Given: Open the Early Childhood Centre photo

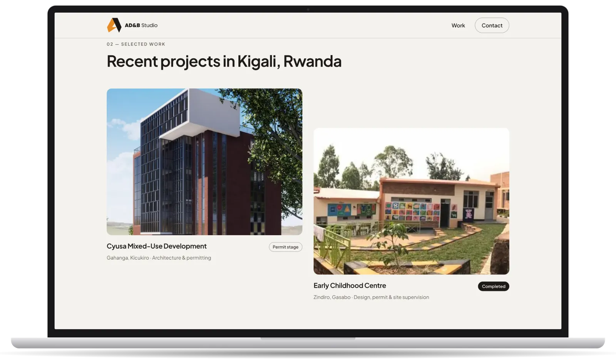Looking at the screenshot, I should [x=411, y=201].
